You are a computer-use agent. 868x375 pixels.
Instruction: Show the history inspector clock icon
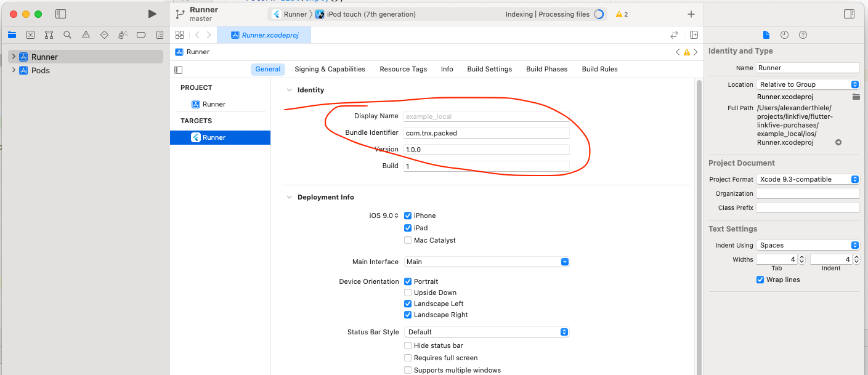784,35
